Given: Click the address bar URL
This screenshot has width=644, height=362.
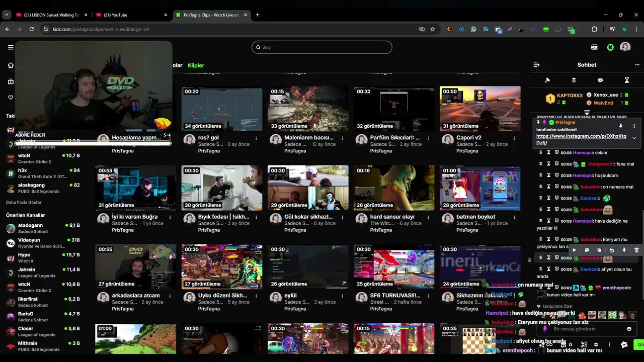Looking at the screenshot, I should point(101,29).
